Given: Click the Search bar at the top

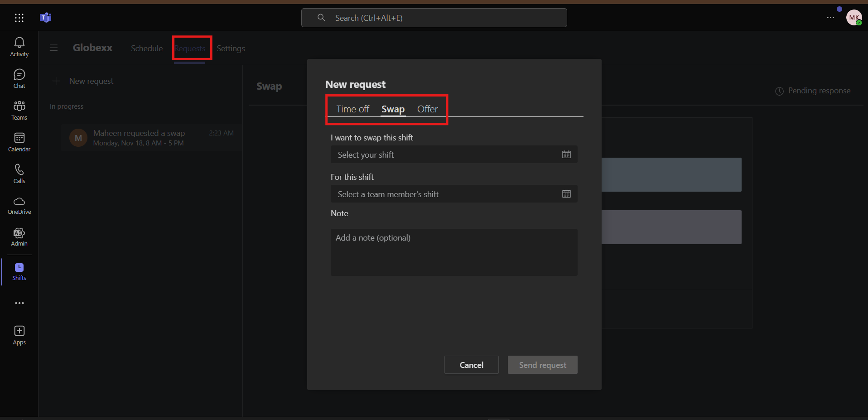Looking at the screenshot, I should pos(434,18).
